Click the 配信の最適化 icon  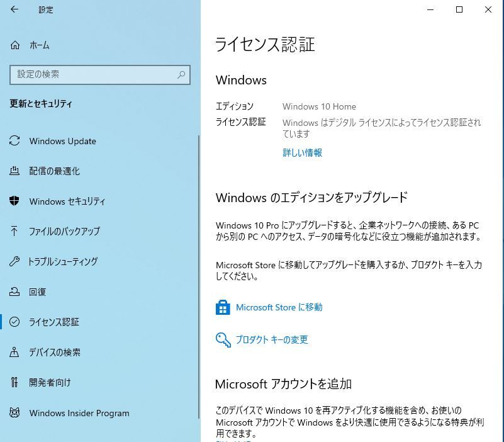click(x=14, y=171)
